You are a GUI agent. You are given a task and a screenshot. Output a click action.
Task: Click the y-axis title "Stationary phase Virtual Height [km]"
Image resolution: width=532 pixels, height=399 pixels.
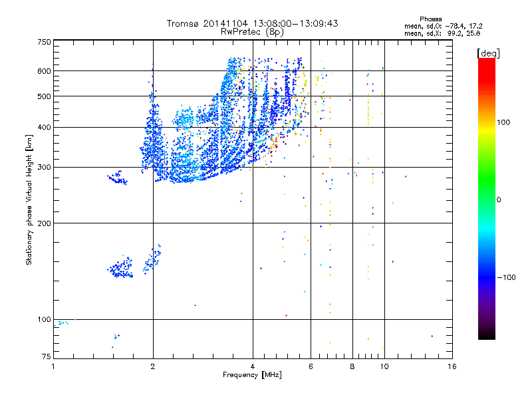point(29,199)
